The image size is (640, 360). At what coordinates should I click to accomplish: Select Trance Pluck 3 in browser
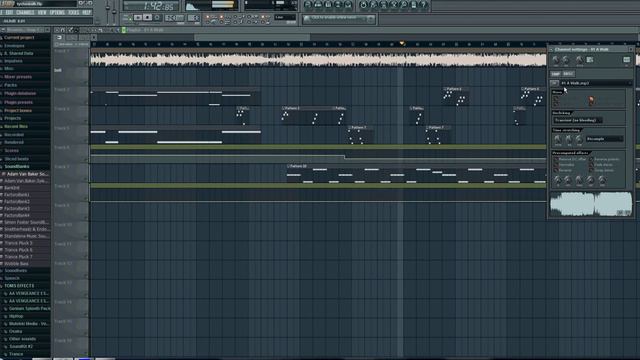tap(18, 243)
